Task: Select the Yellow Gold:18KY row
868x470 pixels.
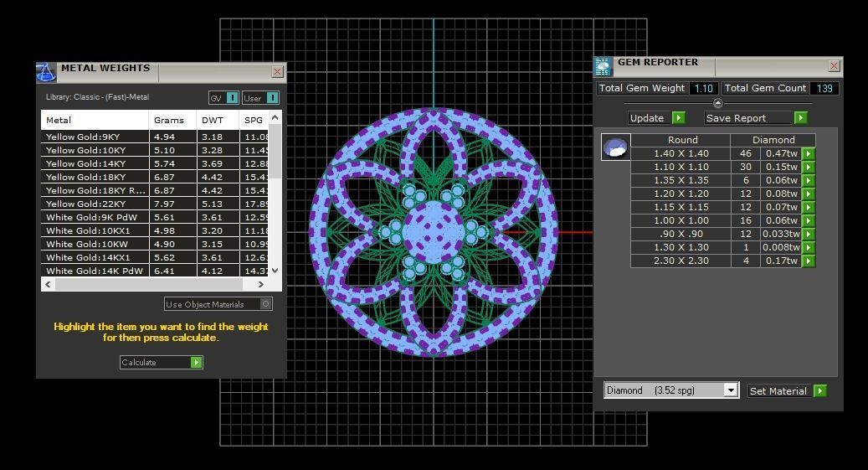Action: 155,177
